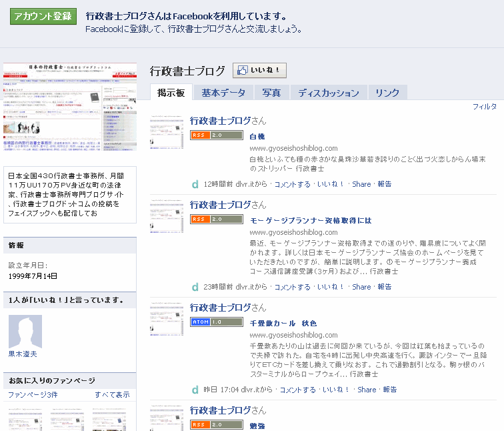Open the 黒木澄夫 name link
Screen dimensions: 504x431
tap(23, 354)
